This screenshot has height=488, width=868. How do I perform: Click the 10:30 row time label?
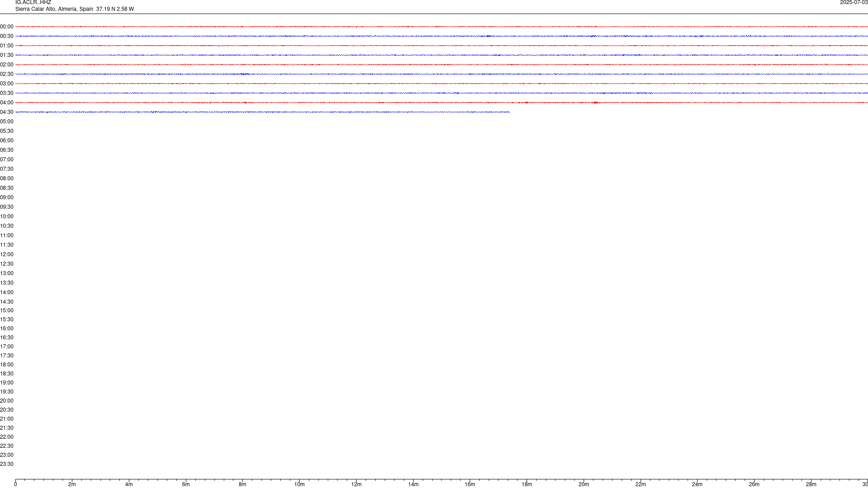(7, 226)
